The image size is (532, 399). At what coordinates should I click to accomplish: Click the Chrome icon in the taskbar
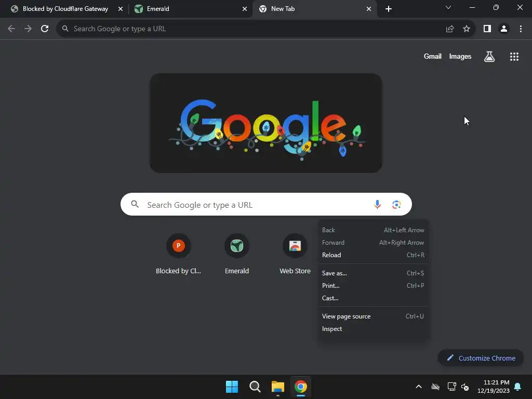[301, 387]
